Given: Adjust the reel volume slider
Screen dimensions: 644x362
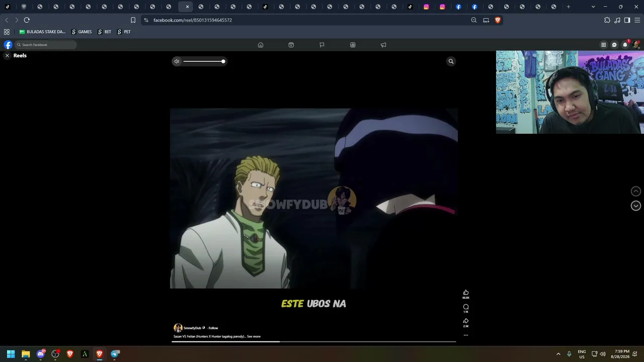Looking at the screenshot, I should tap(203, 61).
